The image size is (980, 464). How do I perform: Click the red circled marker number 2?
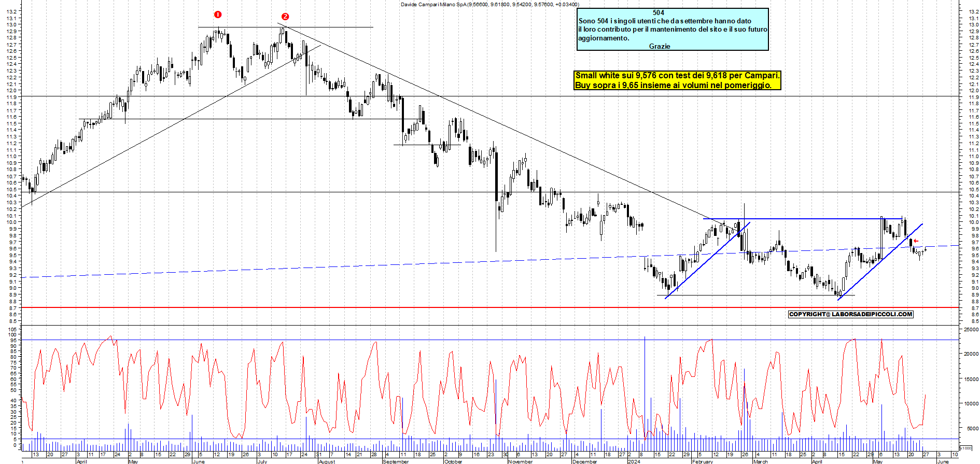click(285, 17)
